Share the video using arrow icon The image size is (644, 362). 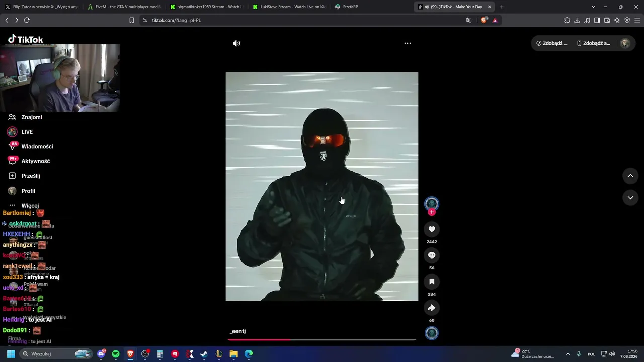point(431,308)
